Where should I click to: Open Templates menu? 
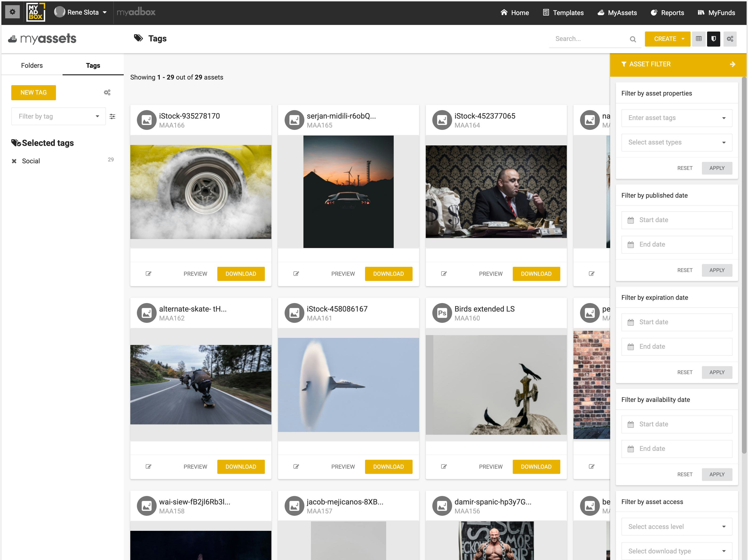pyautogui.click(x=563, y=12)
